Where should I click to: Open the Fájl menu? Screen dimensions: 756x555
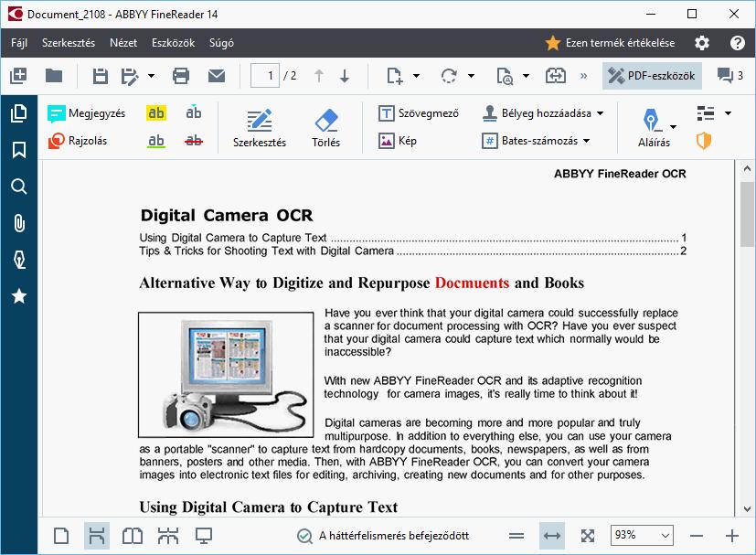[x=19, y=43]
